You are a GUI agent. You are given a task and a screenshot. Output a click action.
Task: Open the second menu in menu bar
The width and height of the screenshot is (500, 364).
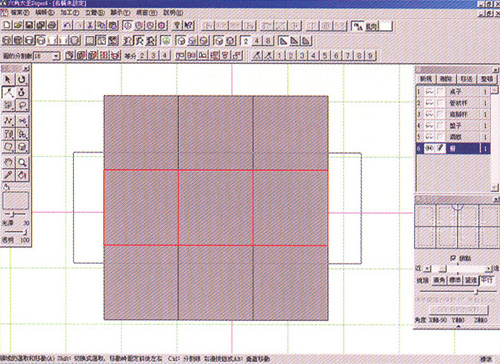pos(45,13)
